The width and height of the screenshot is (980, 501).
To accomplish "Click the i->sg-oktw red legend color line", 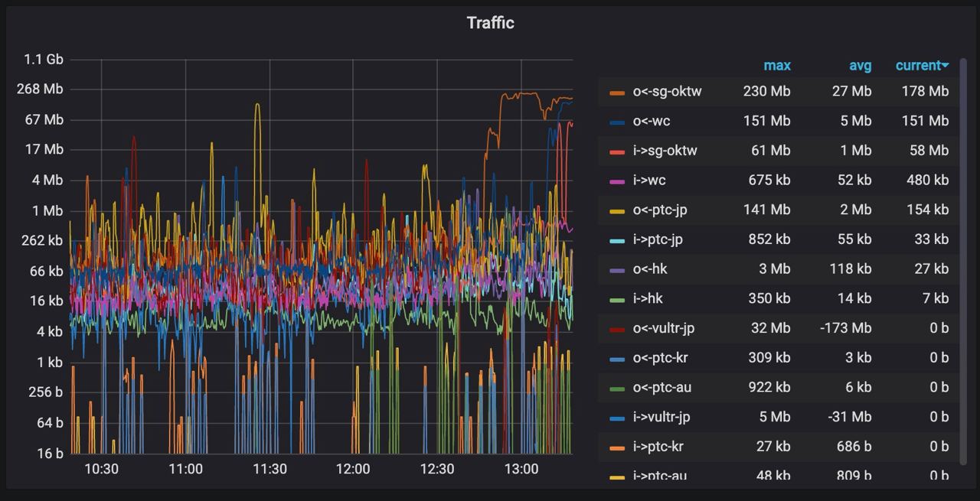I will pyautogui.click(x=617, y=152).
